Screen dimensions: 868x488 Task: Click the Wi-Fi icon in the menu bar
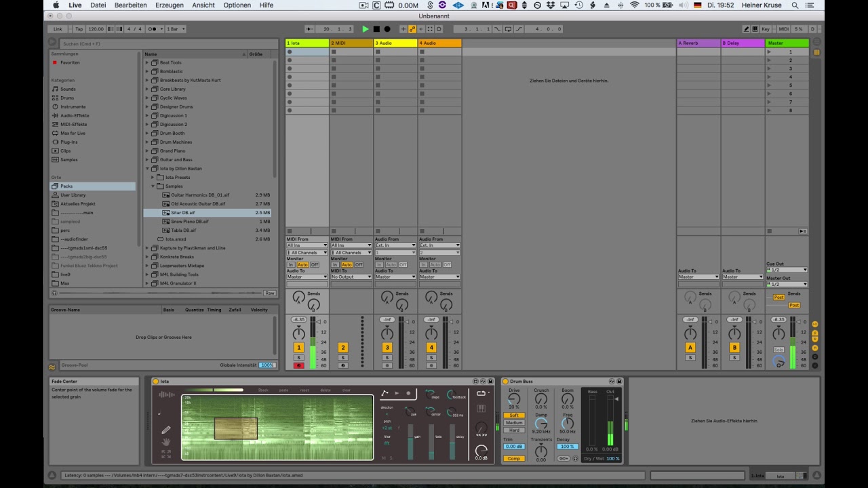pos(635,5)
